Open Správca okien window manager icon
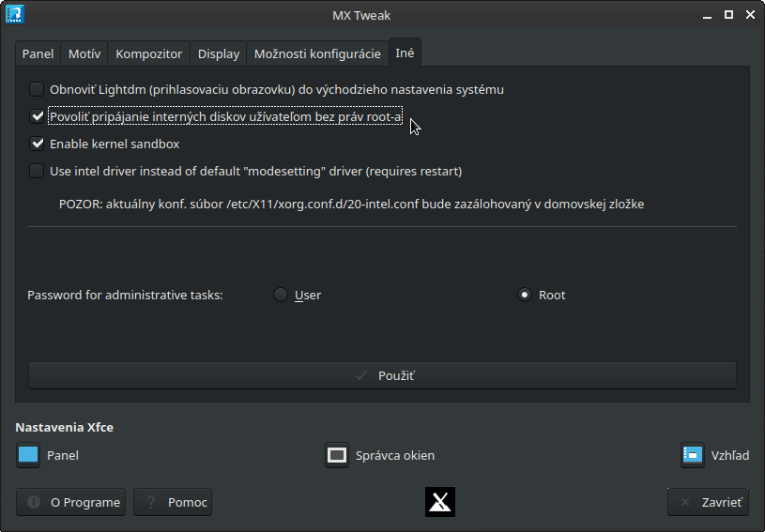The height and width of the screenshot is (532, 765). tap(337, 455)
